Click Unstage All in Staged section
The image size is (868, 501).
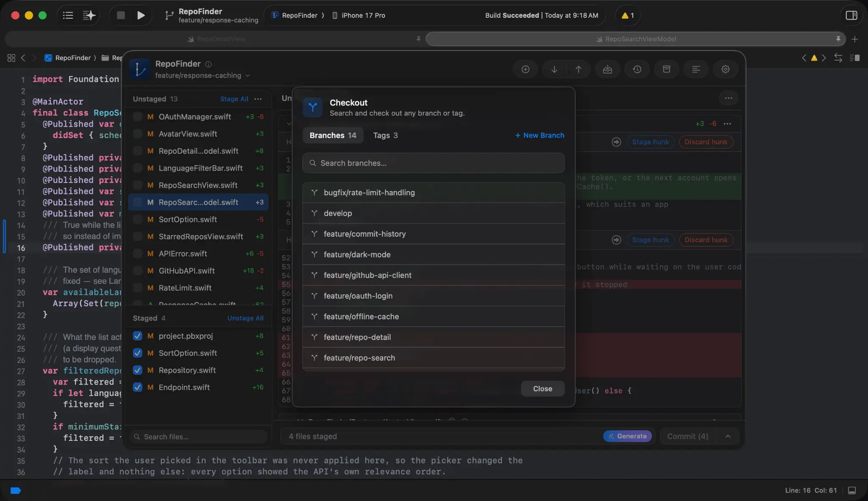[245, 318]
